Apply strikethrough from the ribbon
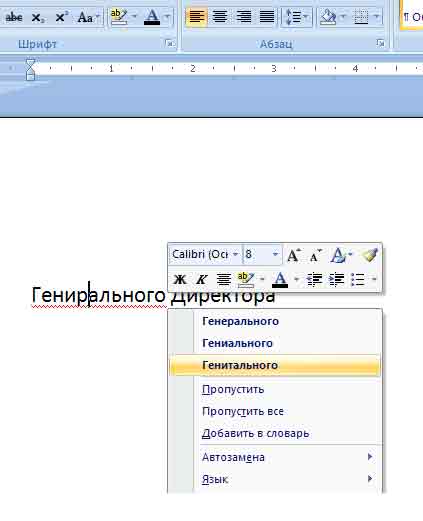The image size is (423, 521). tap(14, 17)
